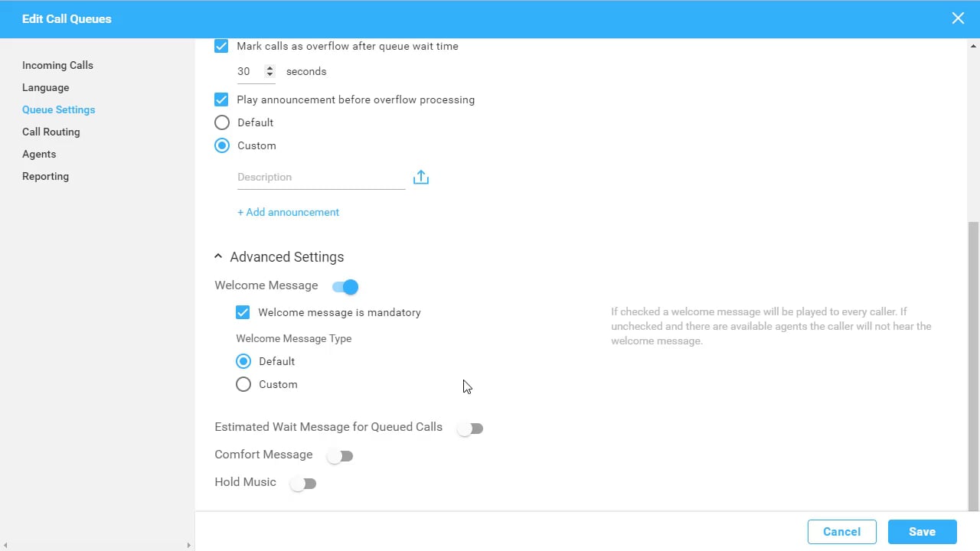The height and width of the screenshot is (551, 980).
Task: Go to Call Routing in sidebar
Action: coord(51,132)
